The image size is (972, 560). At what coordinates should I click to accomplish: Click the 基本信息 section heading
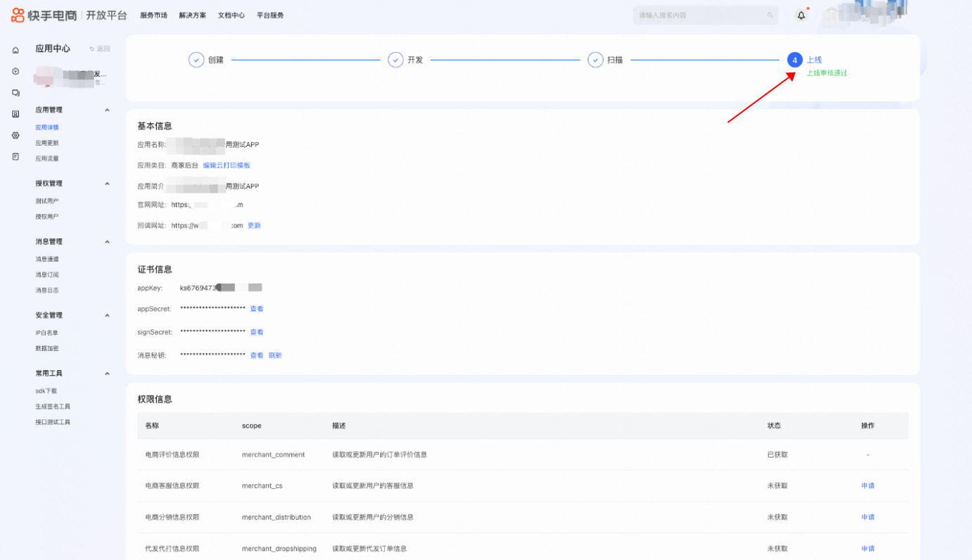[x=155, y=126]
